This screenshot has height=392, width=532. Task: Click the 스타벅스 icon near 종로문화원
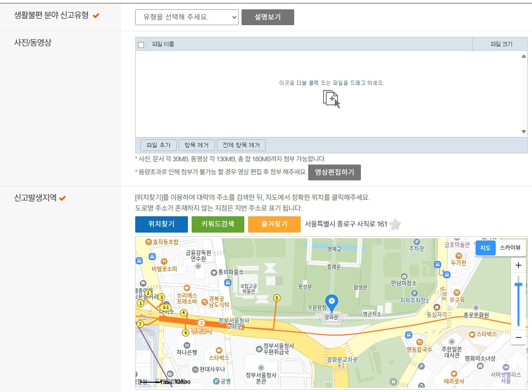coord(471,334)
